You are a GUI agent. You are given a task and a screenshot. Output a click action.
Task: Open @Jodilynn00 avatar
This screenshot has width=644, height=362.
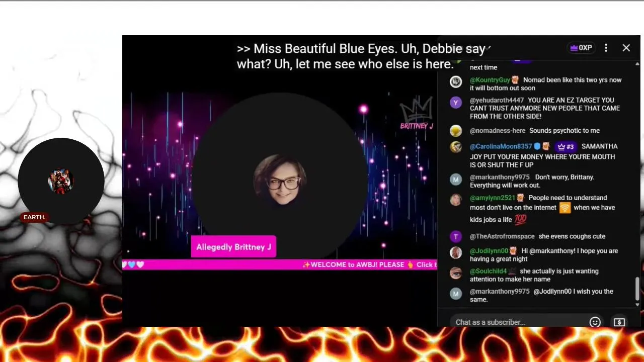[456, 252]
